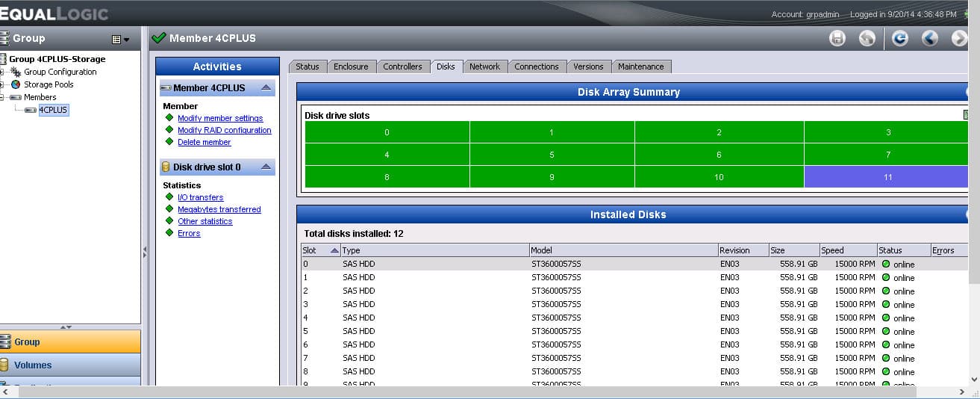Click the 4CPLUS member icon in tree
The height and width of the screenshot is (399, 980).
pyautogui.click(x=31, y=110)
